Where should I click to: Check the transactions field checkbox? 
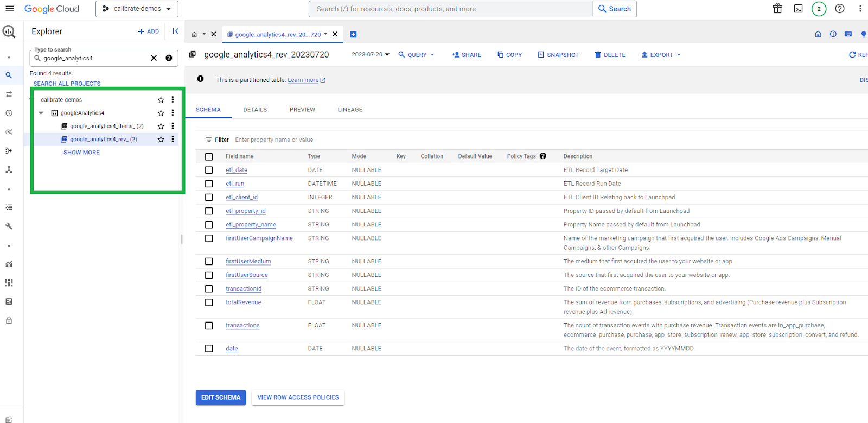[x=209, y=326]
